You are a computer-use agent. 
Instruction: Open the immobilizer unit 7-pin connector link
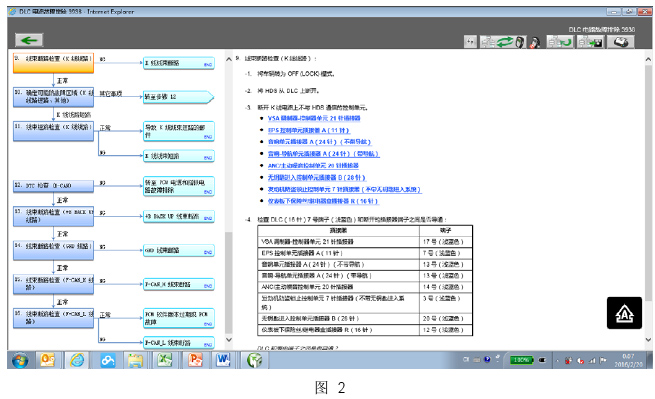(344, 189)
